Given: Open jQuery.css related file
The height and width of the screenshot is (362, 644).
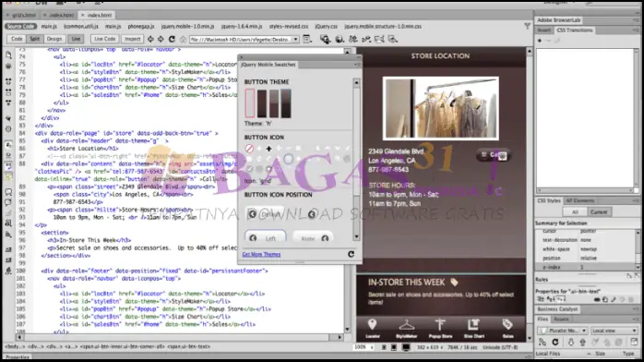Looking at the screenshot, I should coord(326,26).
